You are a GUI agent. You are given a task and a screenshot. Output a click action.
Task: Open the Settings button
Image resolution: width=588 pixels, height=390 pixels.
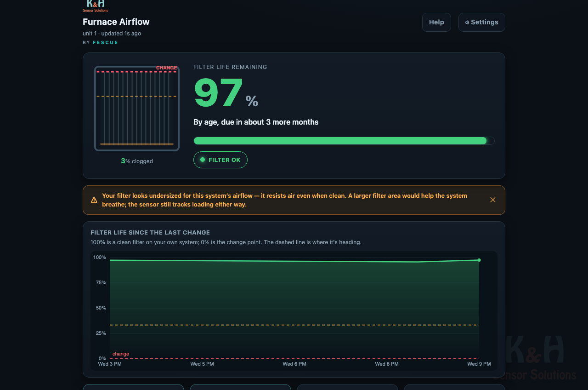[481, 22]
